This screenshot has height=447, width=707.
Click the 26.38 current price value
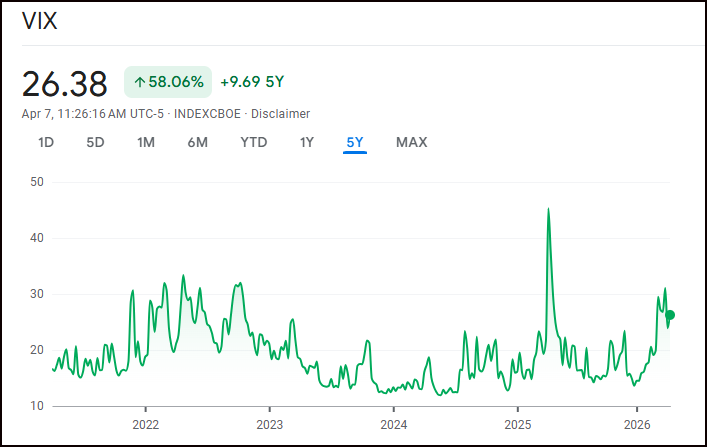click(x=64, y=84)
